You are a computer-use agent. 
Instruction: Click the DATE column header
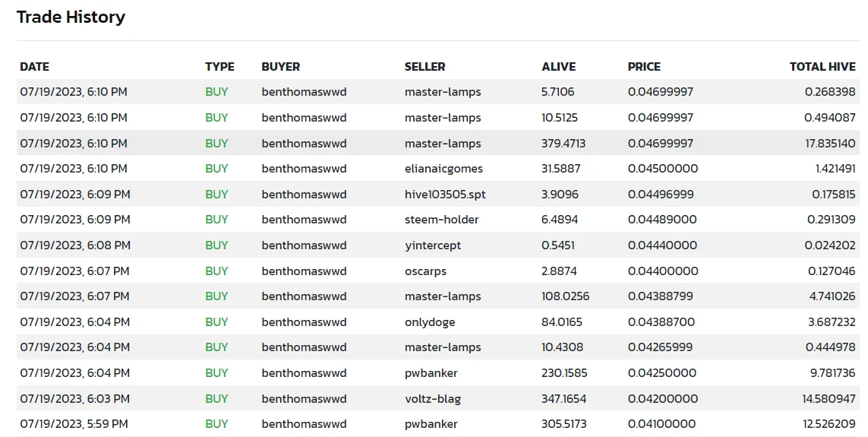tap(35, 67)
